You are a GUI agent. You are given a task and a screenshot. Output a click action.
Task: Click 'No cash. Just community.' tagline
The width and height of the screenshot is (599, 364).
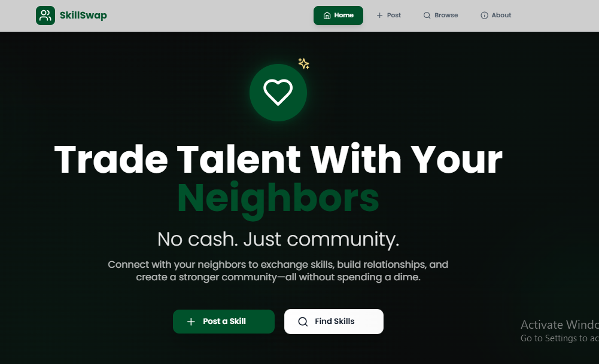278,239
